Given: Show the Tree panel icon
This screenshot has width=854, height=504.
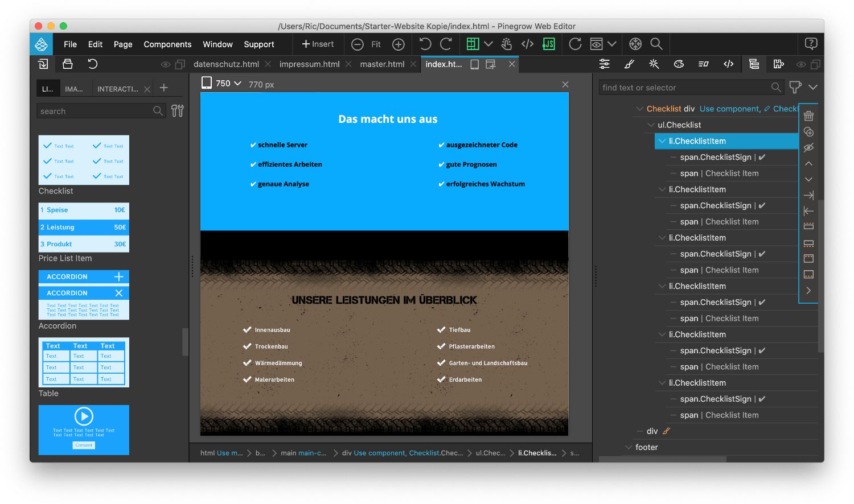Looking at the screenshot, I should click(754, 64).
